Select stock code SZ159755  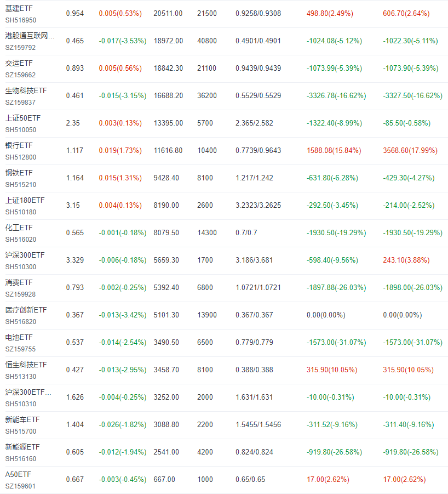pos(20,349)
